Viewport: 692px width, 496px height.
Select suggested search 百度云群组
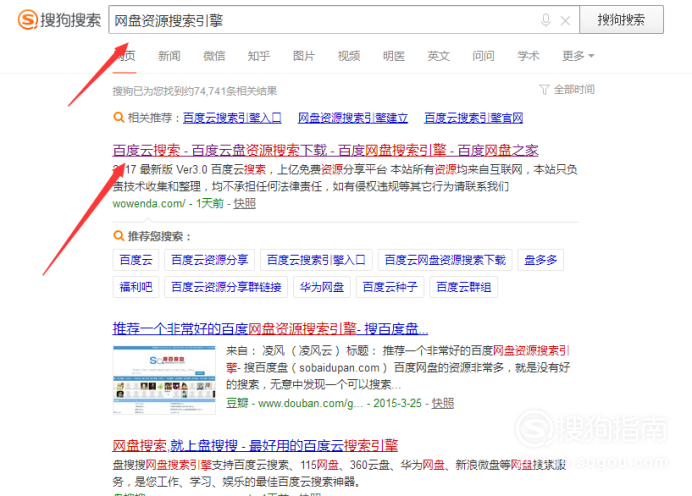(463, 287)
